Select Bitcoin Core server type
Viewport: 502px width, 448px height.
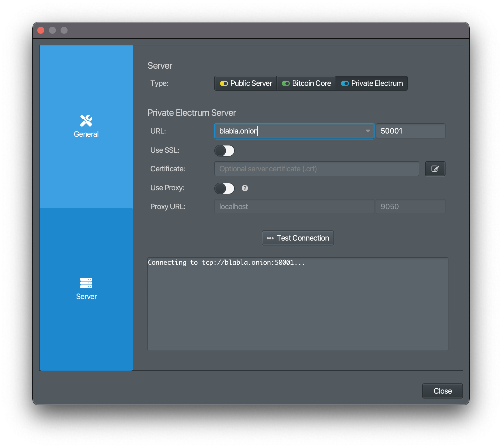tap(306, 83)
